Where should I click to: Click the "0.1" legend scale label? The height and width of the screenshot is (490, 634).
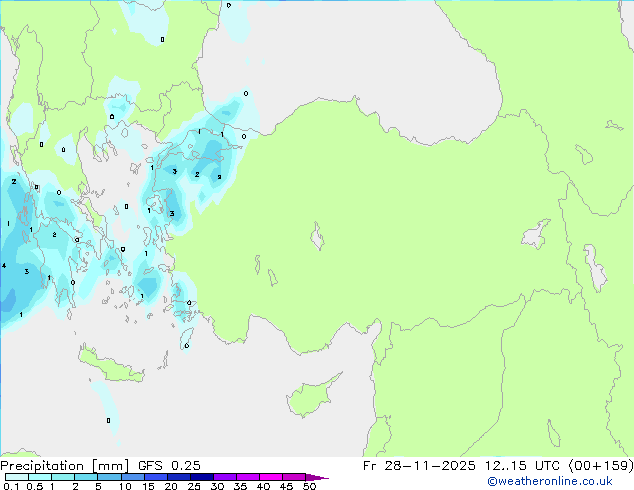pos(11,486)
